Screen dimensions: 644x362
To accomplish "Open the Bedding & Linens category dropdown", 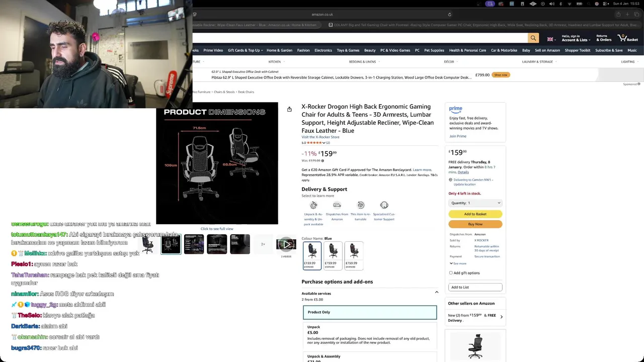I will 364,62.
